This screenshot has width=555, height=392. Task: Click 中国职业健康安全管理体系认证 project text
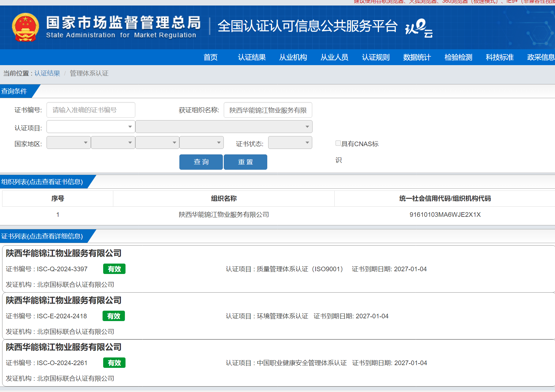(302, 363)
